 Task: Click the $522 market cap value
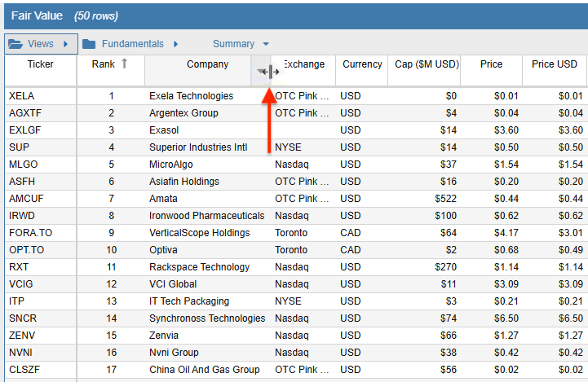tap(445, 199)
